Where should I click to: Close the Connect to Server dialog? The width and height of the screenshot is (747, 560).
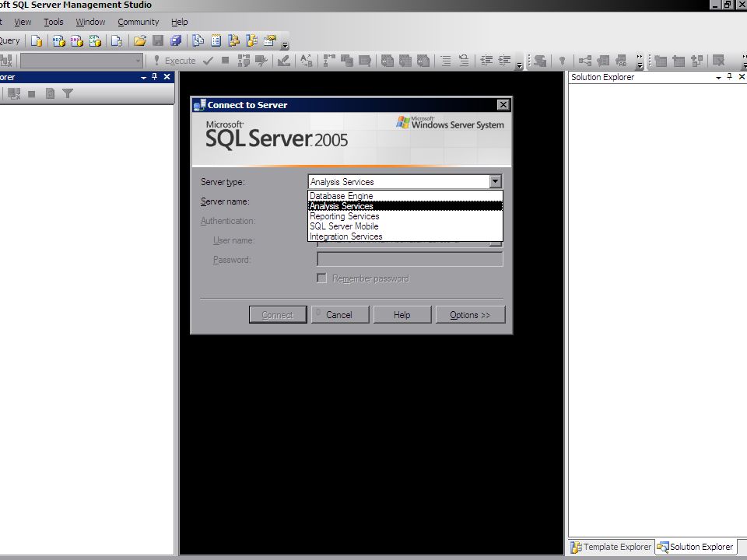click(503, 105)
